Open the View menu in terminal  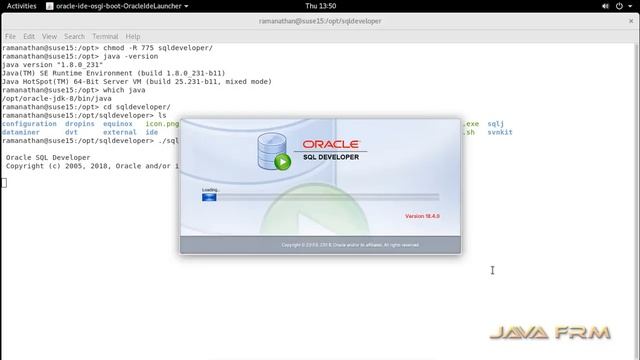[x=49, y=36]
